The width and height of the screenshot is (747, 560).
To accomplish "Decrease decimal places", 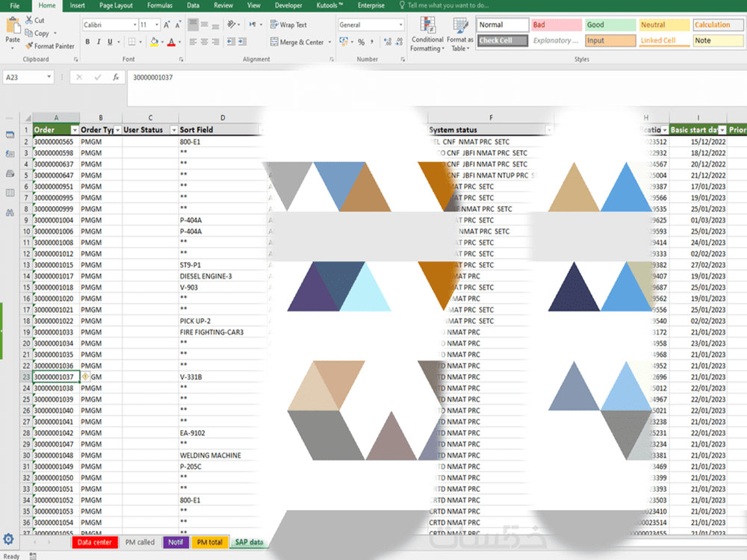I will [x=399, y=42].
